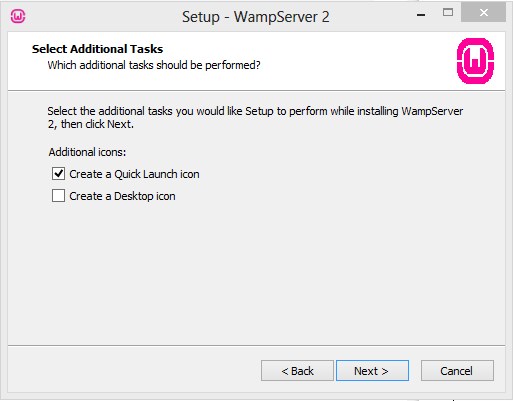Click the word 'Tasks' in the bold heading
This screenshot has width=513, height=401.
[146, 49]
